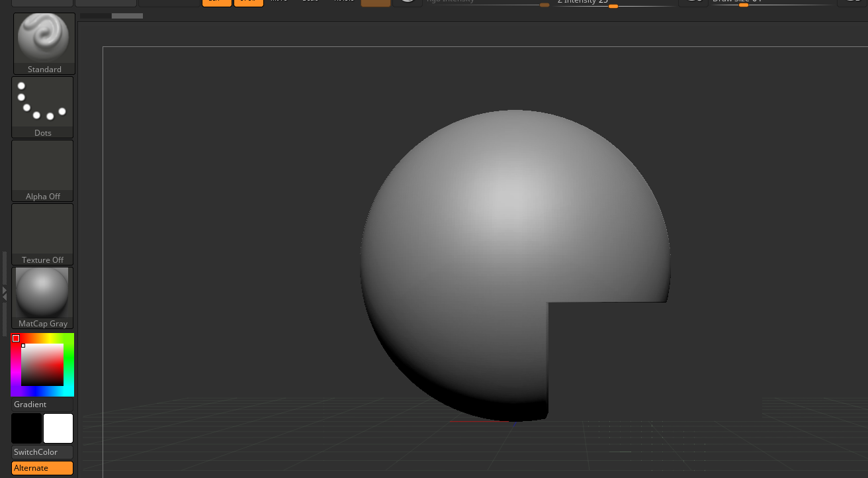
Task: Open the Alpha Off selector
Action: pos(42,170)
